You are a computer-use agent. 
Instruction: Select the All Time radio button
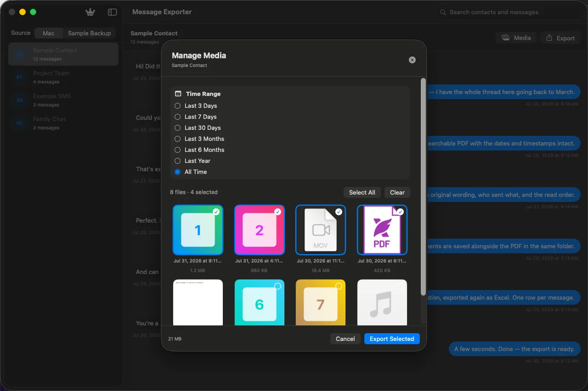click(178, 172)
